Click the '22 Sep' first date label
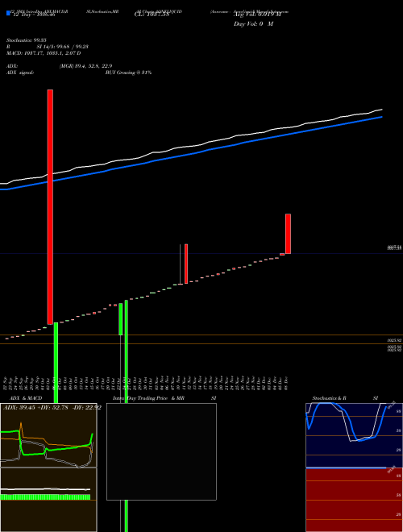 (x=6, y=384)
